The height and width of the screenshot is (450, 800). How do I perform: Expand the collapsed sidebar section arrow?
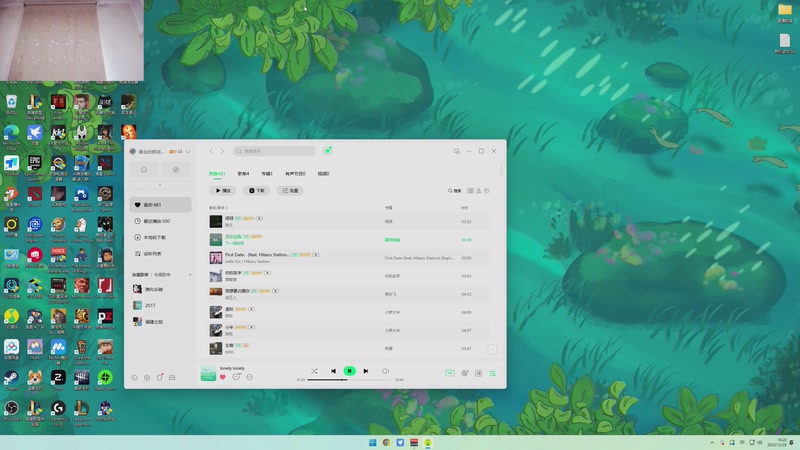click(160, 185)
